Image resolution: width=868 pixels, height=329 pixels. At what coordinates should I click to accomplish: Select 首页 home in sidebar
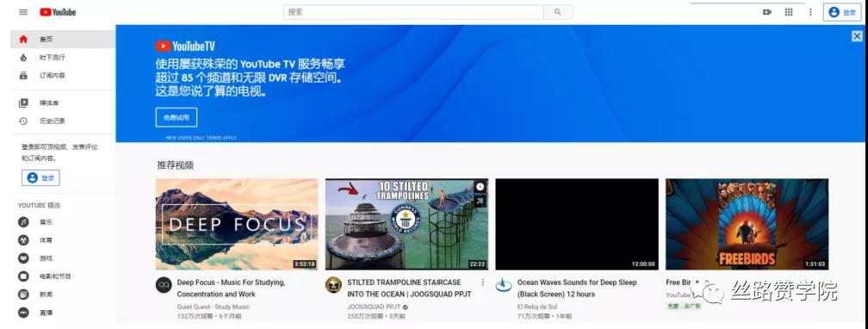click(63, 40)
